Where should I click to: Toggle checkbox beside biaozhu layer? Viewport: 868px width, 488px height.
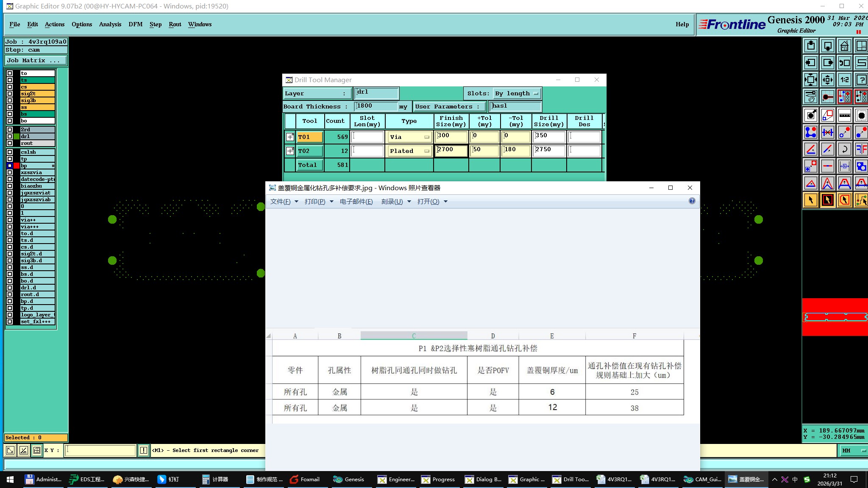tap(10, 186)
